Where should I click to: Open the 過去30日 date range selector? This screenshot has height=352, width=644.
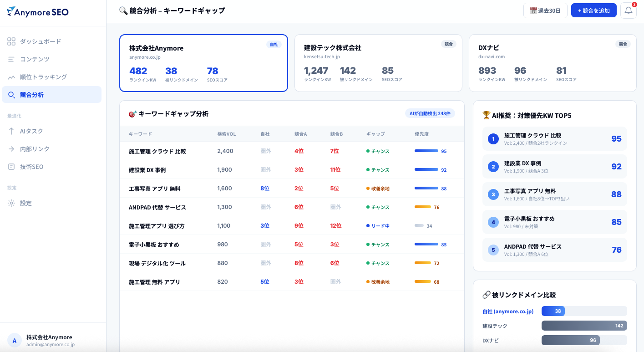(545, 10)
